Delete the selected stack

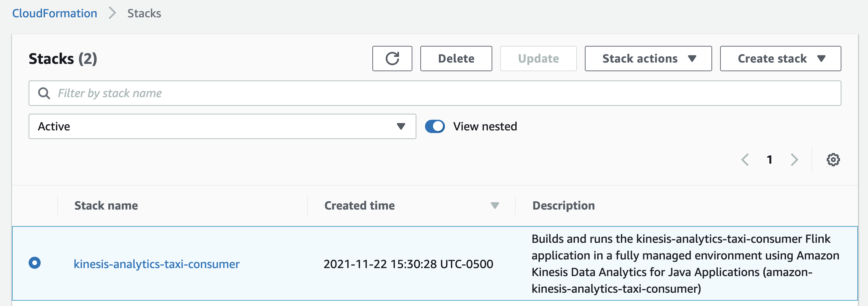coord(456,59)
